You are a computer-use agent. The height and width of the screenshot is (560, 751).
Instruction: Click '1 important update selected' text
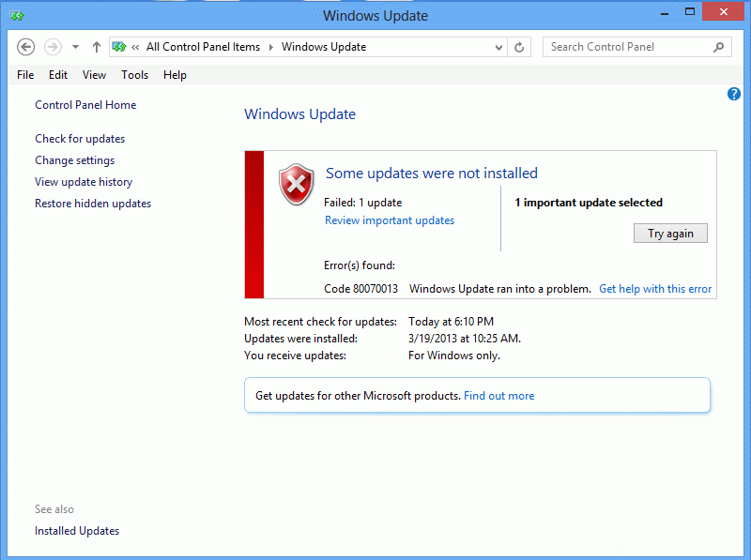coord(589,203)
